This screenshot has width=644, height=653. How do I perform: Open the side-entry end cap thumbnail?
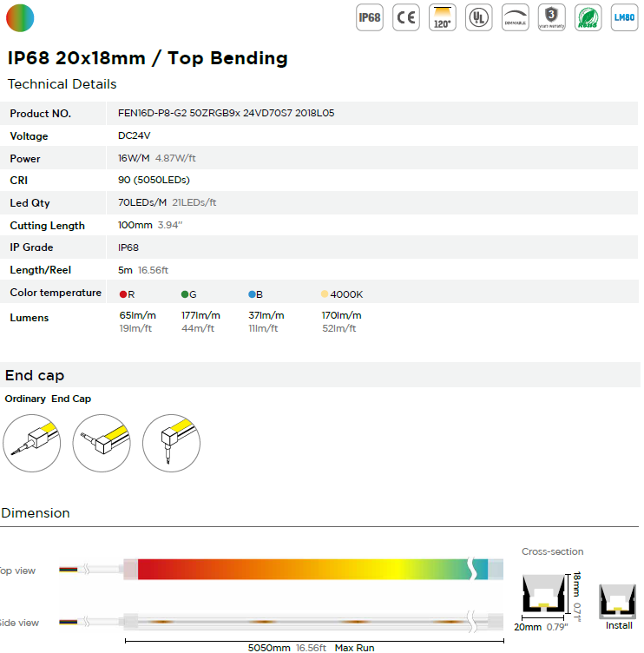click(102, 443)
